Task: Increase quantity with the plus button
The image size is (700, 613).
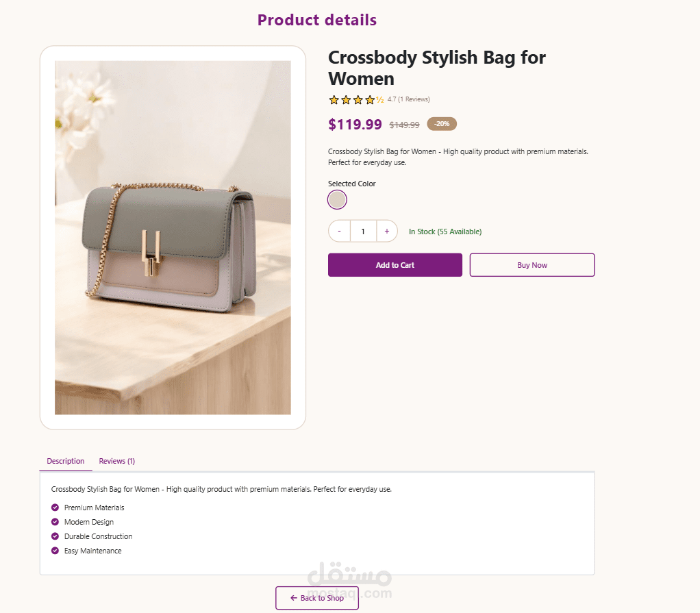Action: [386, 232]
